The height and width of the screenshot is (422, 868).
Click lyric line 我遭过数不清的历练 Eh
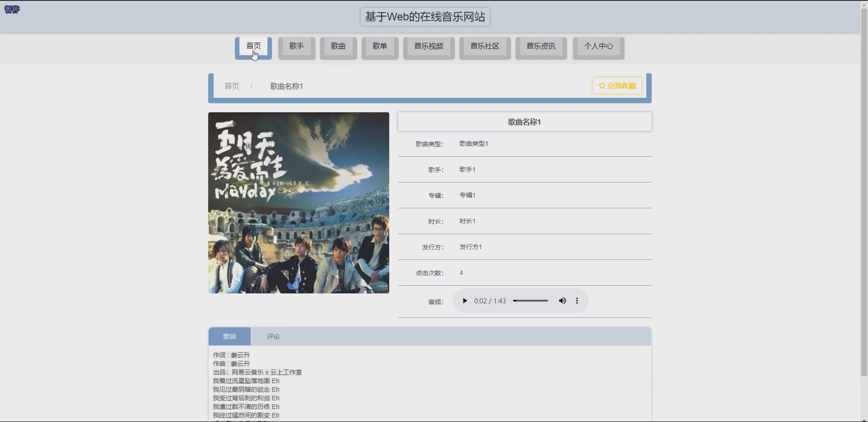pyautogui.click(x=246, y=407)
